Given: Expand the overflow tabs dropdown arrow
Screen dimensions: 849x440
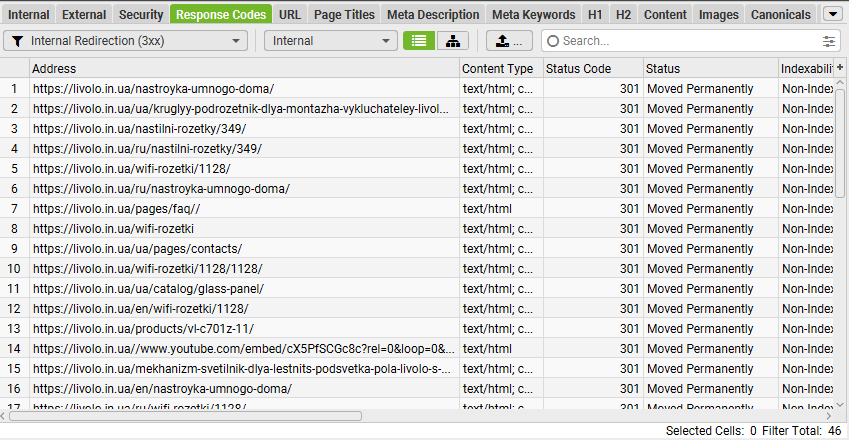Looking at the screenshot, I should [x=833, y=14].
